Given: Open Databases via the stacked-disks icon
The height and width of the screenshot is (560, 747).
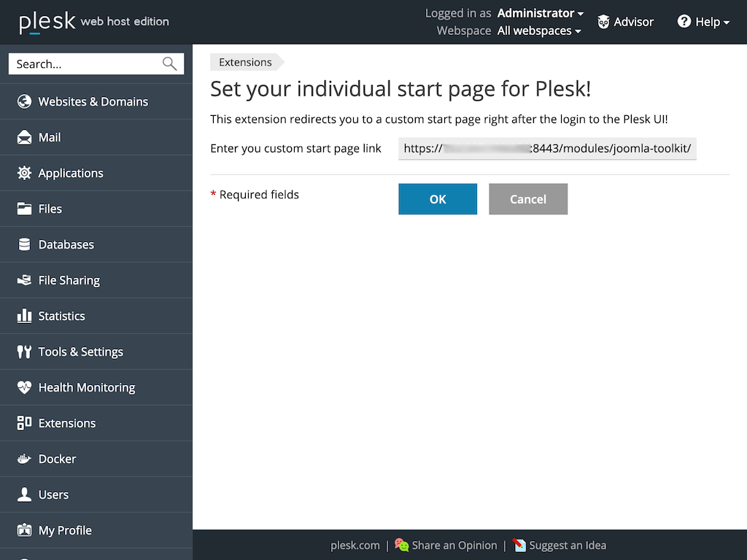Looking at the screenshot, I should click(24, 244).
